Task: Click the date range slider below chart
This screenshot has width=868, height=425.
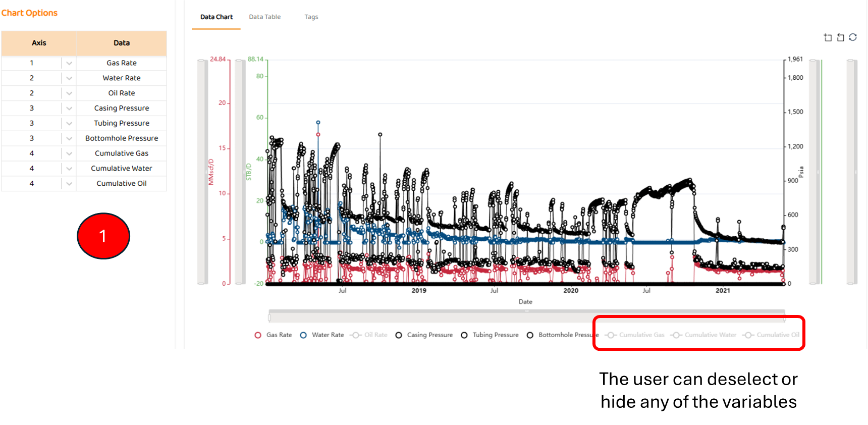Action: pyautogui.click(x=526, y=316)
